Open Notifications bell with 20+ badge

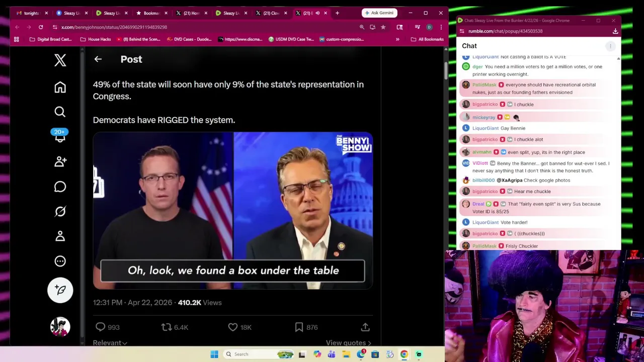[x=60, y=136]
